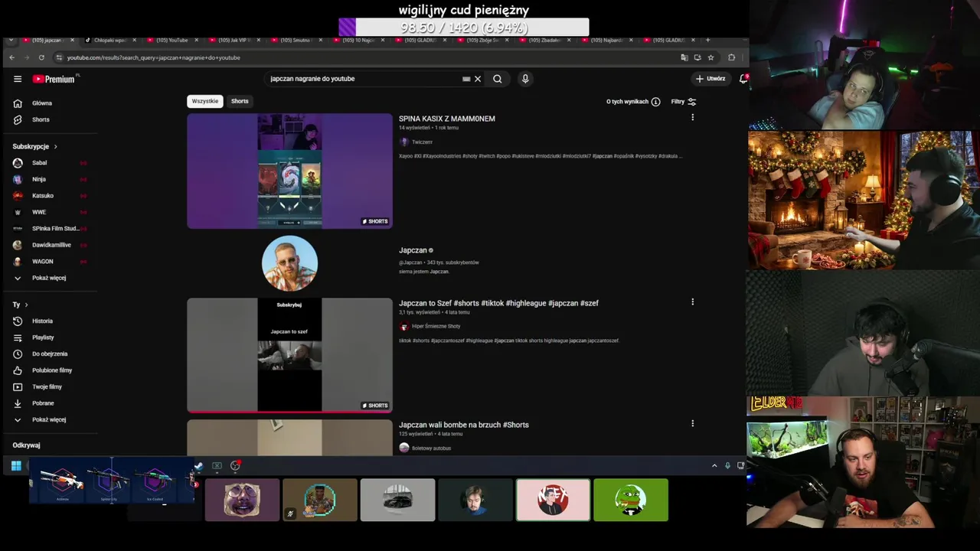Run search with the magnifier button

coord(498,79)
